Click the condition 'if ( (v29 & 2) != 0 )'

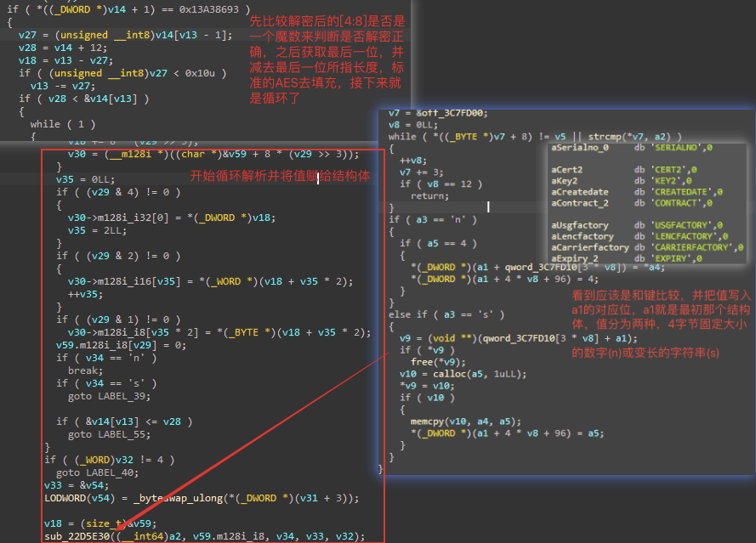tap(118, 256)
